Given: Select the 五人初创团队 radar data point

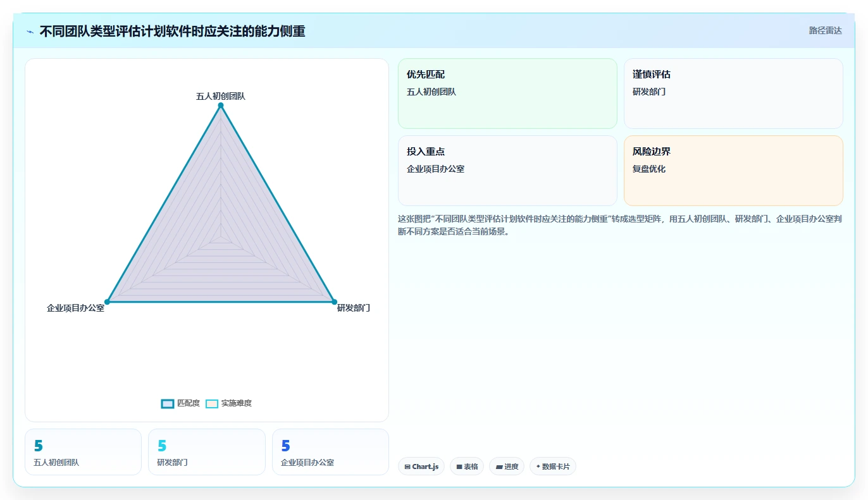Looking at the screenshot, I should coord(221,106).
